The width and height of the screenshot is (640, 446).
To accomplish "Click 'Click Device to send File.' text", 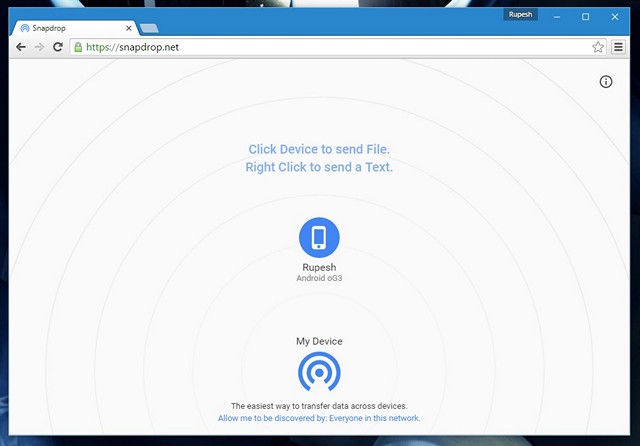I will [x=319, y=149].
